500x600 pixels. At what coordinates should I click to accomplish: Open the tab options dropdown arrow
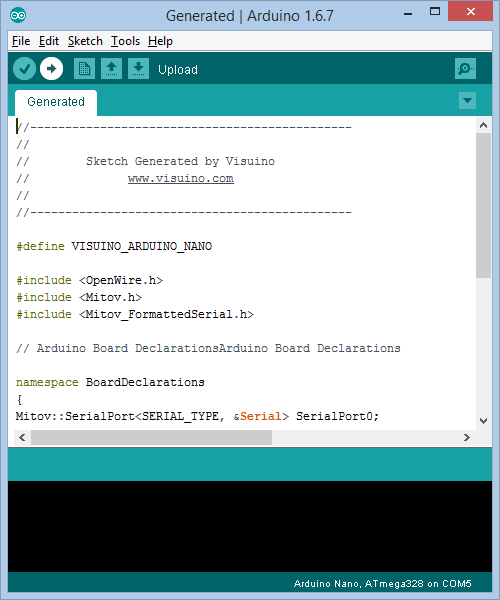[467, 101]
